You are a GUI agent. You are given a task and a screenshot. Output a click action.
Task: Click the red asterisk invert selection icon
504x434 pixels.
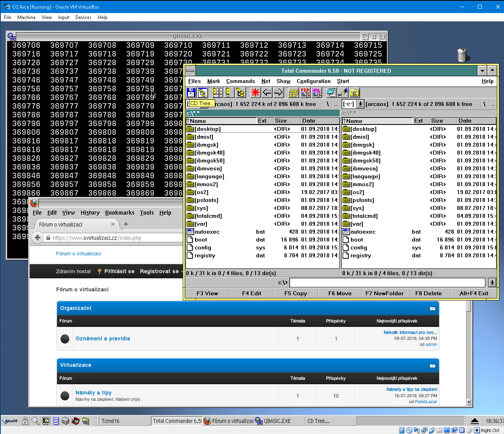(256, 92)
